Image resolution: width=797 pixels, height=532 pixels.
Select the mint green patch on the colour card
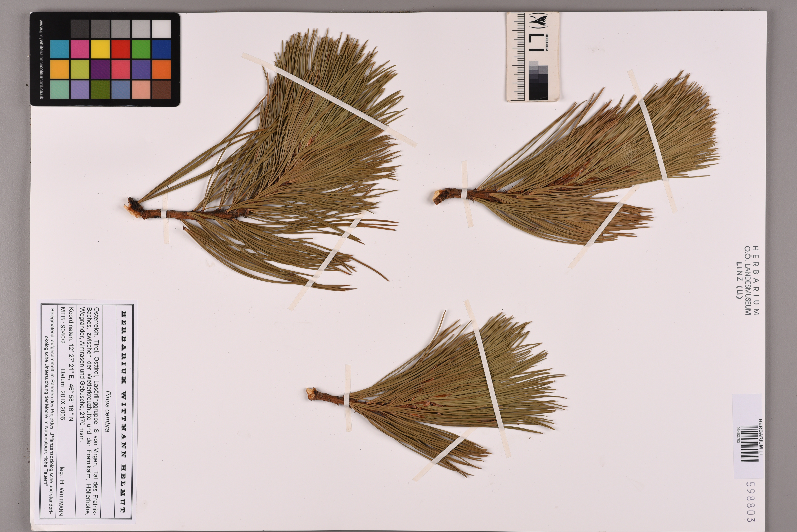pyautogui.click(x=59, y=90)
